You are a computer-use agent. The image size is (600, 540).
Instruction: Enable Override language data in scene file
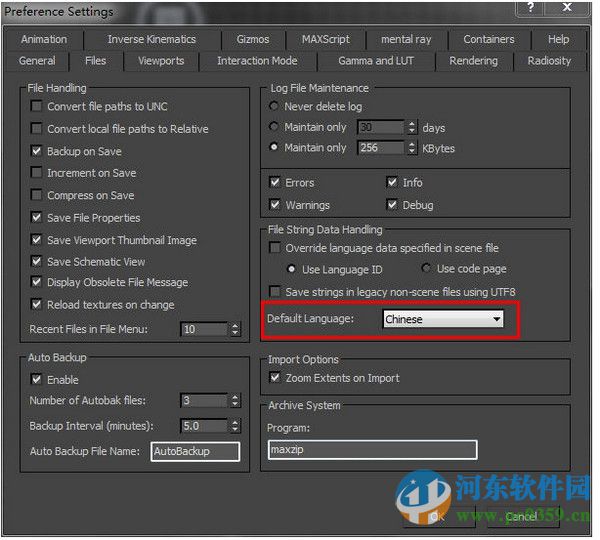pyautogui.click(x=275, y=248)
